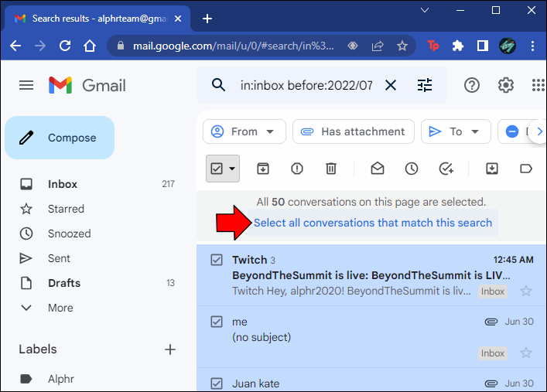Viewport: 547px width, 392px height.
Task: Open the select dropdown arrow
Action: pos(232,169)
